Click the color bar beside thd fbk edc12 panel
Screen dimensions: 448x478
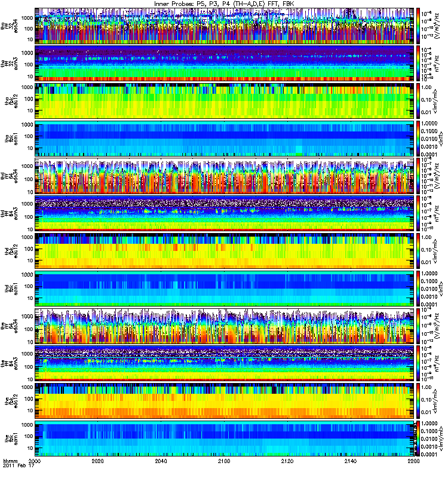(418, 251)
